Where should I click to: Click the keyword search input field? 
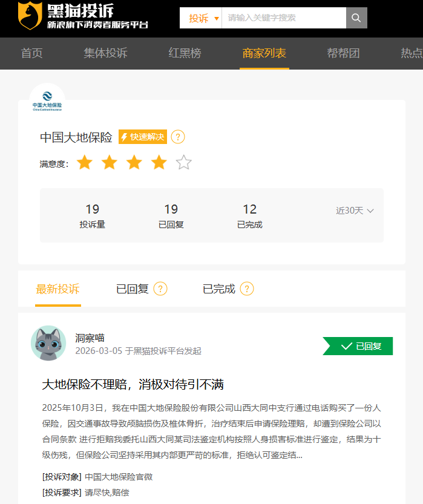[x=283, y=18]
